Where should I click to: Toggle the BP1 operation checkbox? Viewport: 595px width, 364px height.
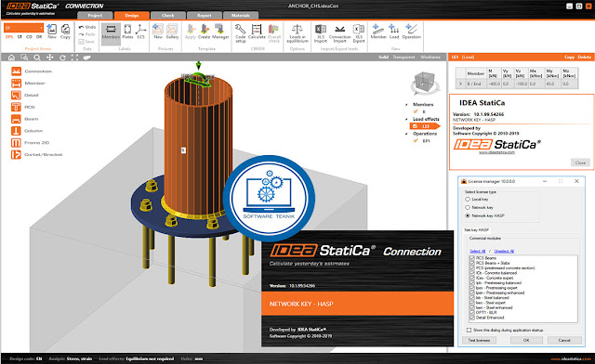416,140
